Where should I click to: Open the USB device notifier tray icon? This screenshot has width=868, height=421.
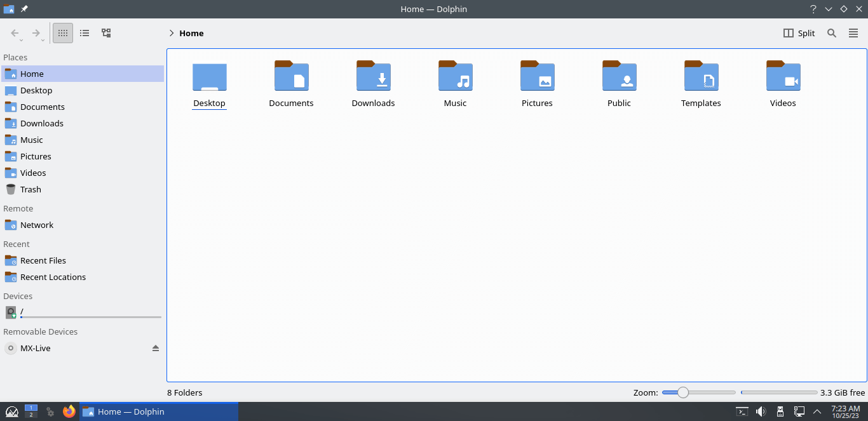780,411
